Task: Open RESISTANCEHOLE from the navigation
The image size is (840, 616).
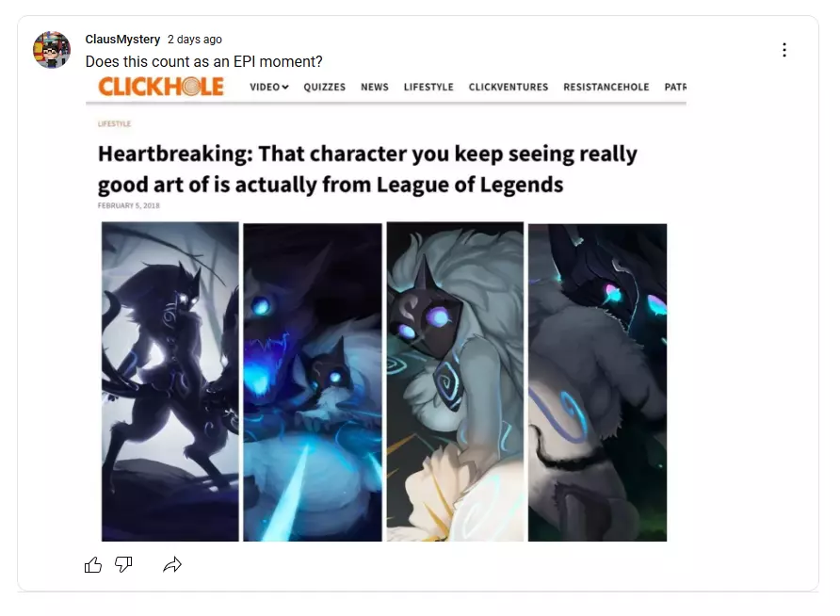Action: pos(606,87)
